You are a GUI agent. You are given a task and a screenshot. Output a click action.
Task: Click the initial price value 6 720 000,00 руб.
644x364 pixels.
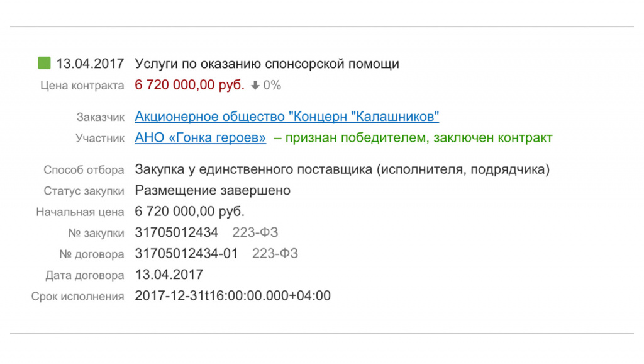click(x=189, y=212)
